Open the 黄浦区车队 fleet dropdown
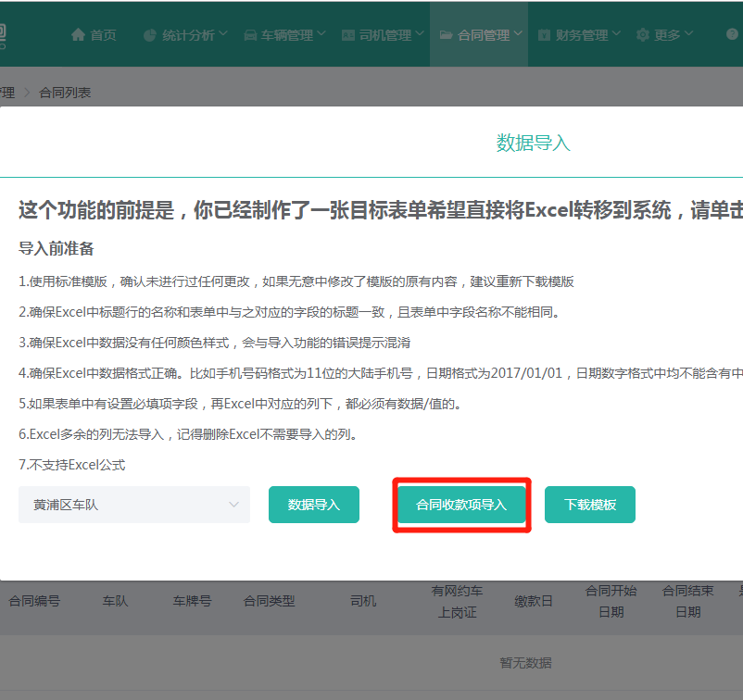Viewport: 743px width, 700px height. (x=134, y=505)
